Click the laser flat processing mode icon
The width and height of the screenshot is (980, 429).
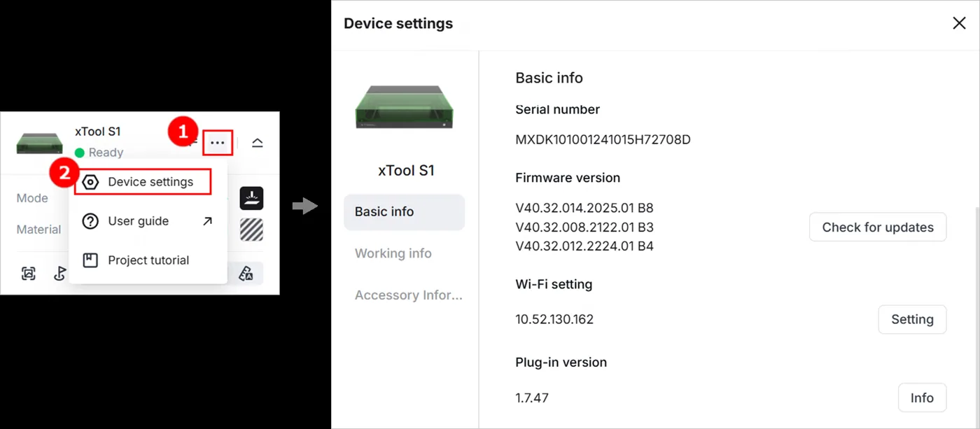tap(251, 198)
